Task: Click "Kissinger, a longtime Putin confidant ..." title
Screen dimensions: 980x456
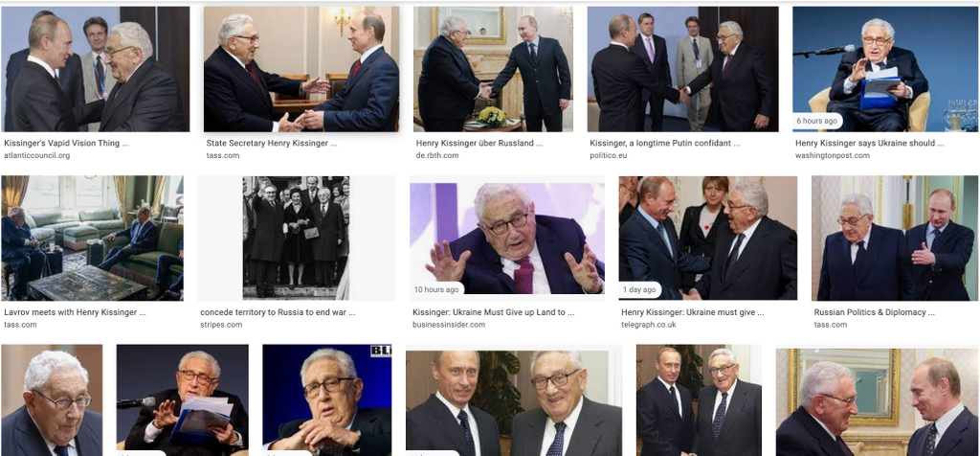Action: coord(665,144)
